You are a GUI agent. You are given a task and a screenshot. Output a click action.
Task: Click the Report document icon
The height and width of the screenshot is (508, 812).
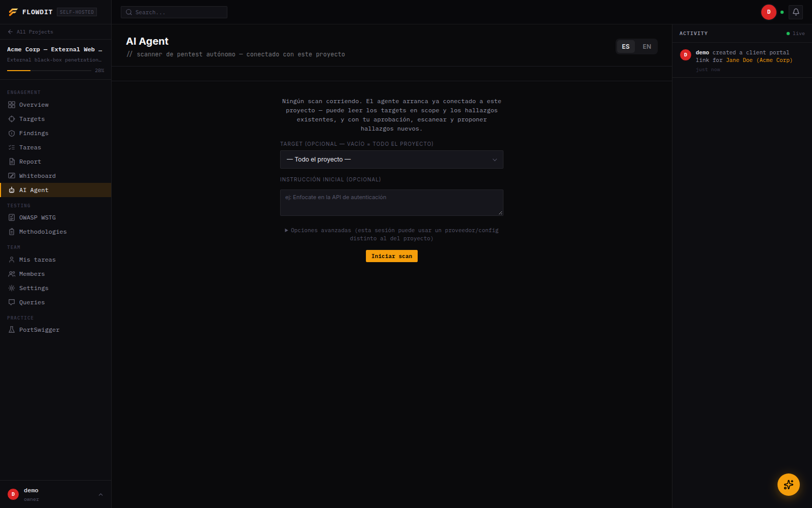click(x=12, y=162)
